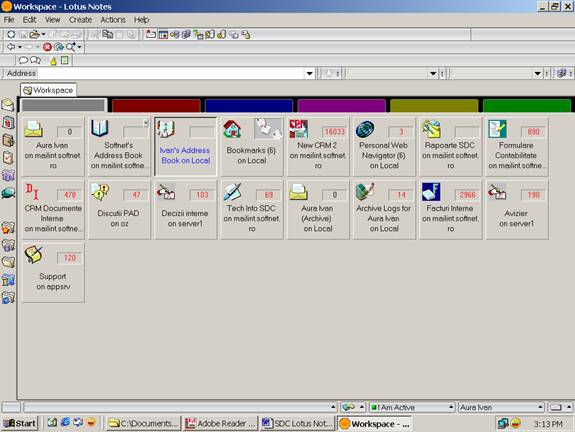Select the Workspace window tab
575x432 pixels.
tap(48, 90)
